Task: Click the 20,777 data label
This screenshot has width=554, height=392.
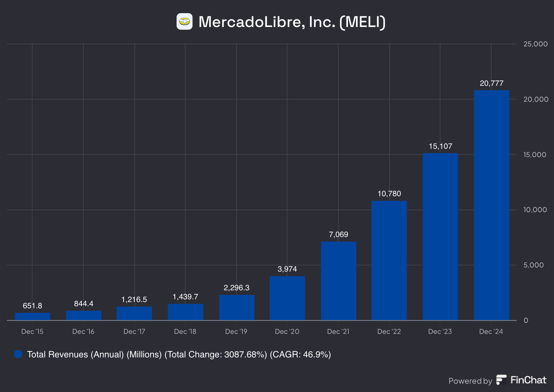Action: (x=492, y=83)
